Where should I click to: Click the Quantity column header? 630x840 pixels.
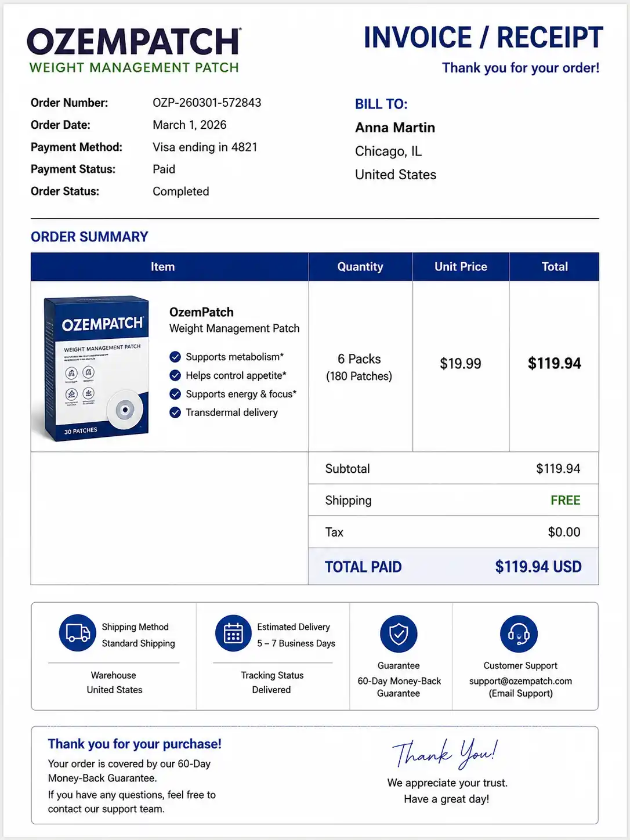360,267
